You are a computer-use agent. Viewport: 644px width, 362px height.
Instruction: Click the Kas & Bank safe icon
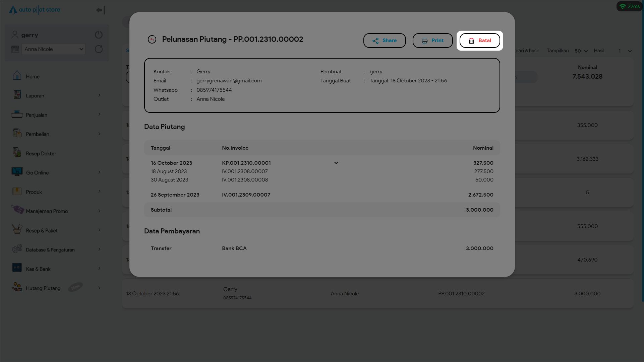coord(17,268)
